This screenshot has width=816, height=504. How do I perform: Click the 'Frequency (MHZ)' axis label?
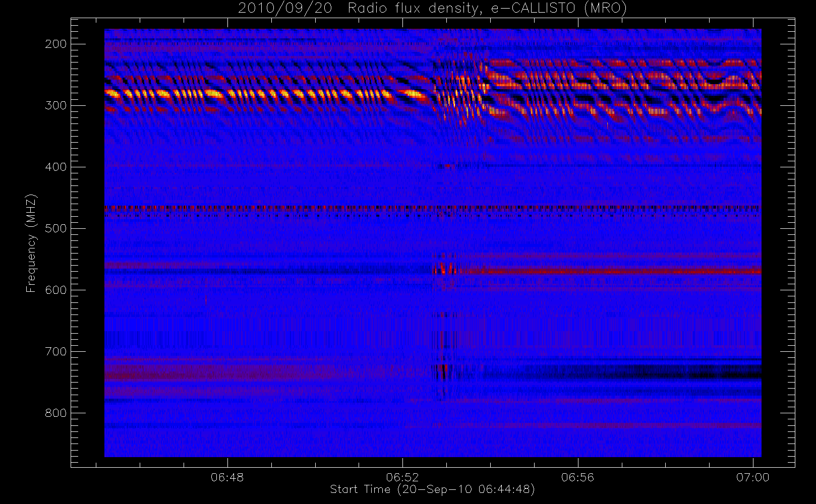pos(31,243)
